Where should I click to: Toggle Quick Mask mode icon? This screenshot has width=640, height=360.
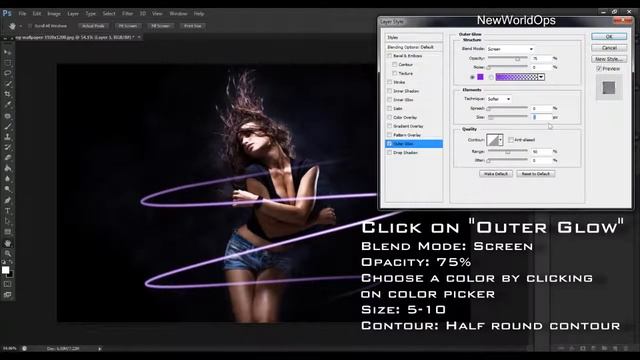click(7, 284)
